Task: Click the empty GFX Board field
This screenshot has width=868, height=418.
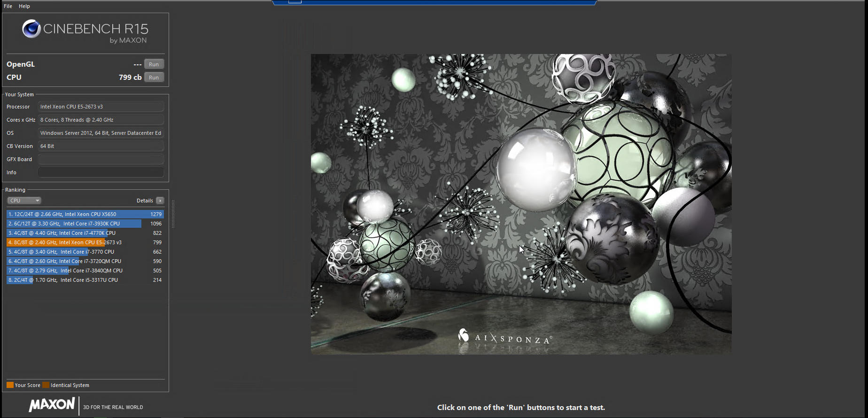Action: (101, 159)
